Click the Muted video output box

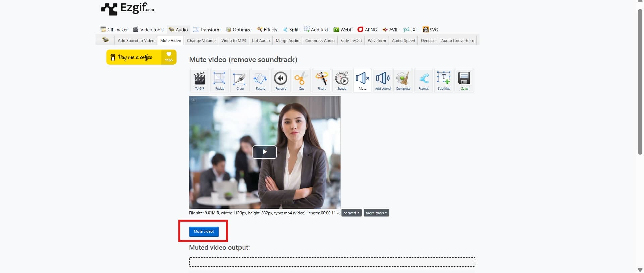click(x=332, y=262)
